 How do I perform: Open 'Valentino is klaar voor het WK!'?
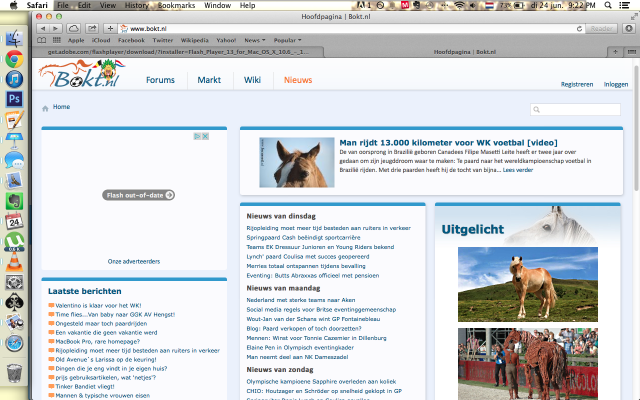[98, 305]
